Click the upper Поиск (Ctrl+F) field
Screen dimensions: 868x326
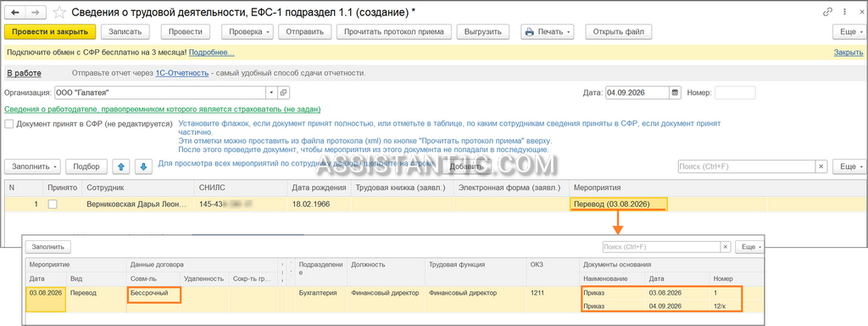(747, 166)
